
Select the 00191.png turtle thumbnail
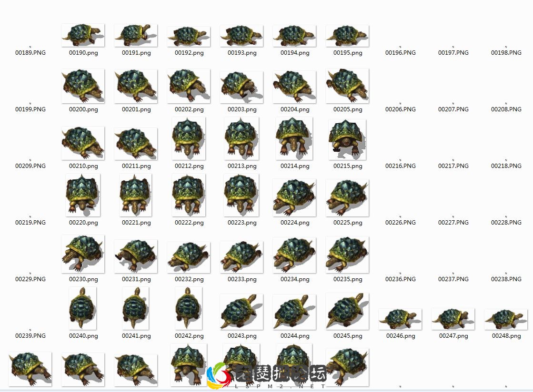136,35
